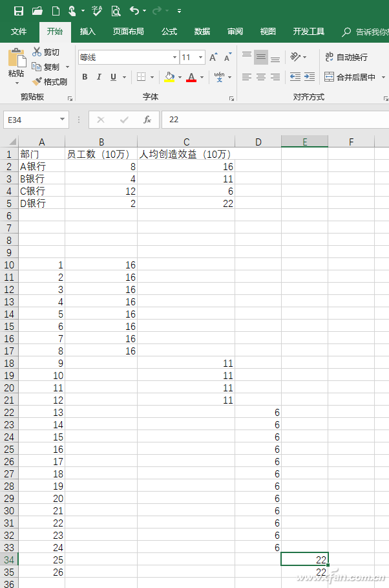Click the Cut scissors icon
The height and width of the screenshot is (588, 389).
37,52
